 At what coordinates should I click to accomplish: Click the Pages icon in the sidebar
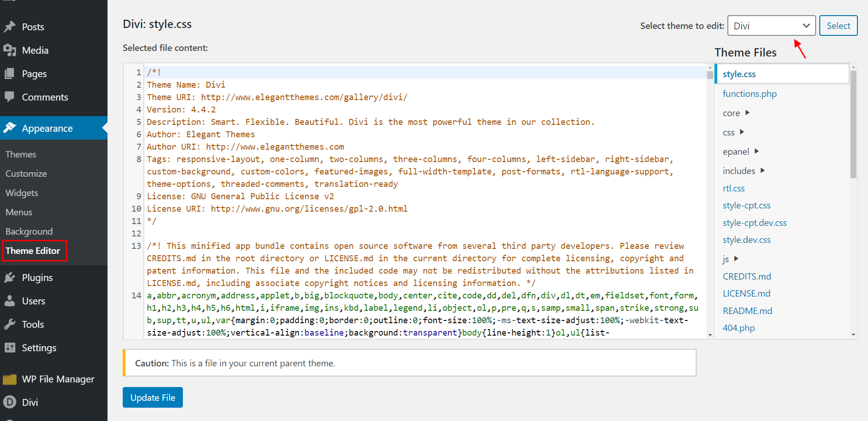[x=10, y=73]
